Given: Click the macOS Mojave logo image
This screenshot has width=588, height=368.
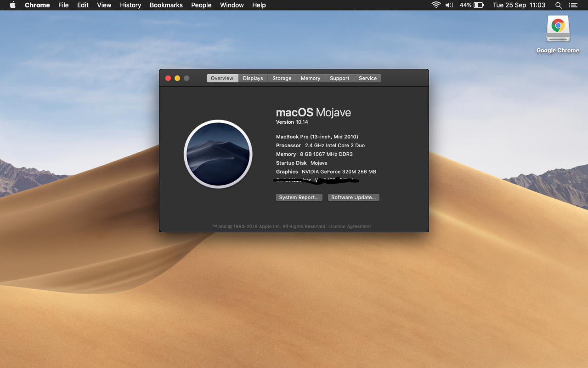Looking at the screenshot, I should [218, 154].
